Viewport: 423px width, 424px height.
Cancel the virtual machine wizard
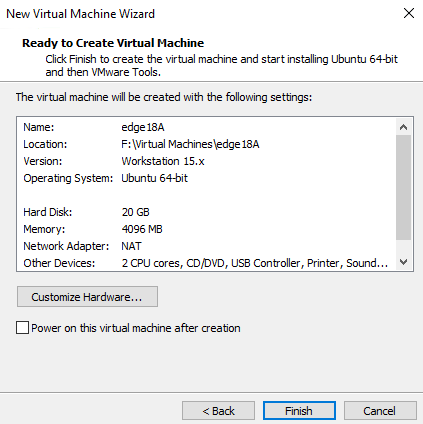[380, 411]
